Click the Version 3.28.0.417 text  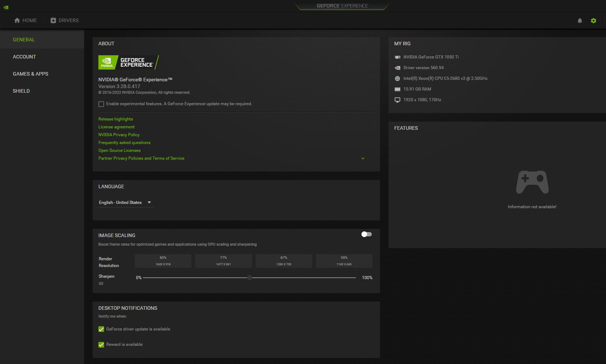pos(119,86)
